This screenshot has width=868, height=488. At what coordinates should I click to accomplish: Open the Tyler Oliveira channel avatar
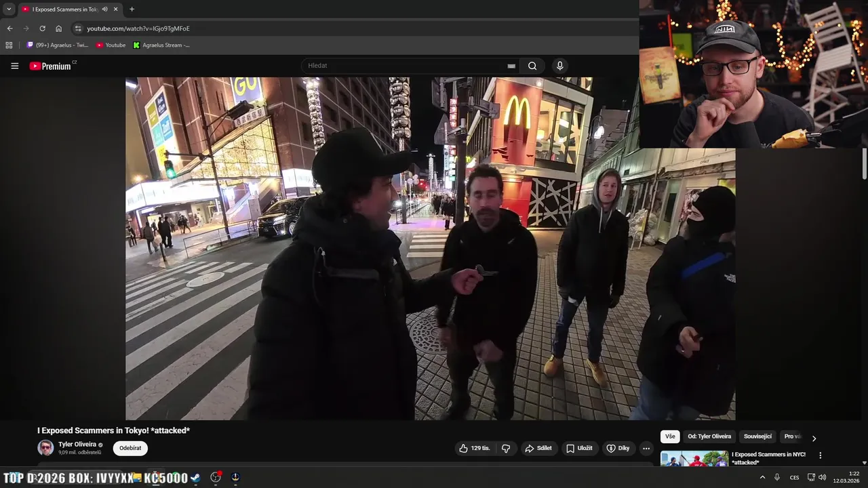(x=45, y=447)
